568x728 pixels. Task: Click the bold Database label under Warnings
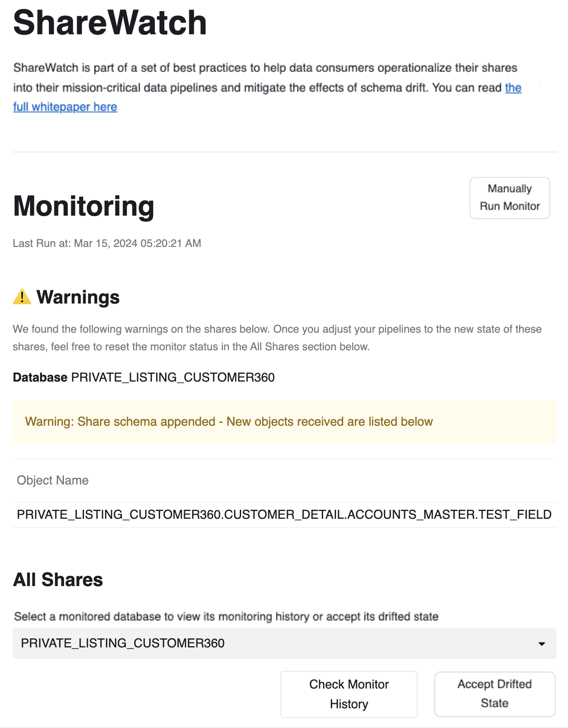click(x=40, y=377)
